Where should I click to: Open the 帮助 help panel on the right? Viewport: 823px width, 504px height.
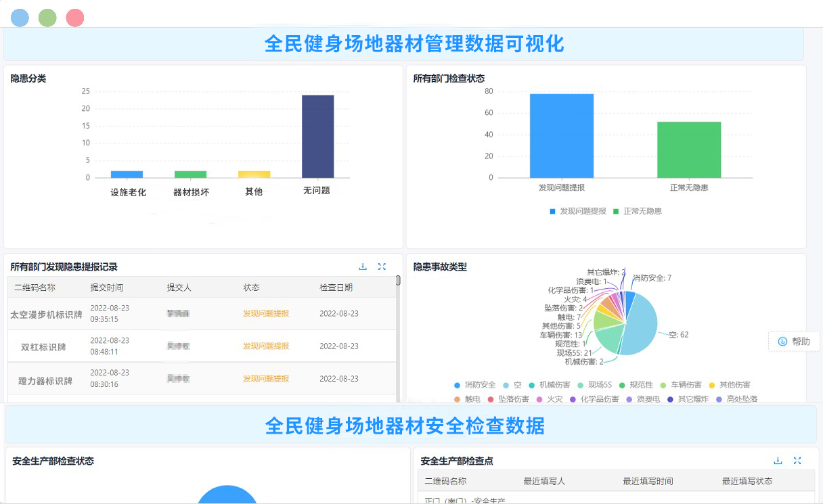coord(793,342)
